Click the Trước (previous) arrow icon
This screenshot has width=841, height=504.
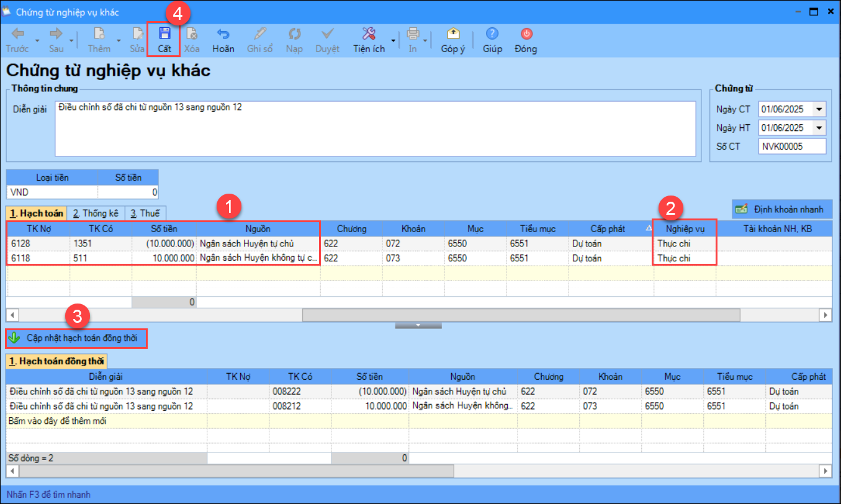pyautogui.click(x=17, y=34)
